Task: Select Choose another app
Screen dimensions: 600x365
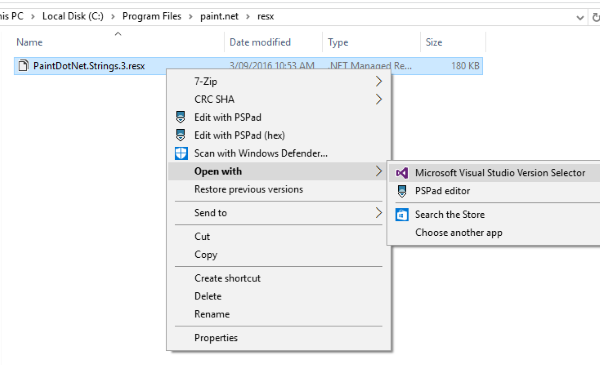Action: click(494, 233)
